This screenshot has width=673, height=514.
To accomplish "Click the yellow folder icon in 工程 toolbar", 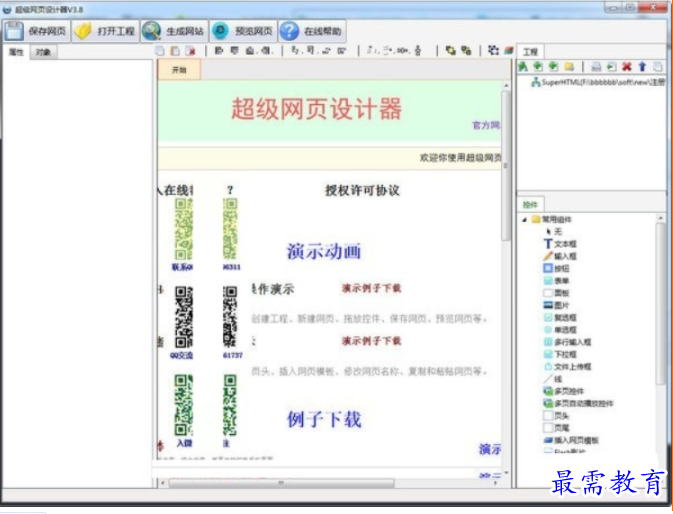I will 569,67.
